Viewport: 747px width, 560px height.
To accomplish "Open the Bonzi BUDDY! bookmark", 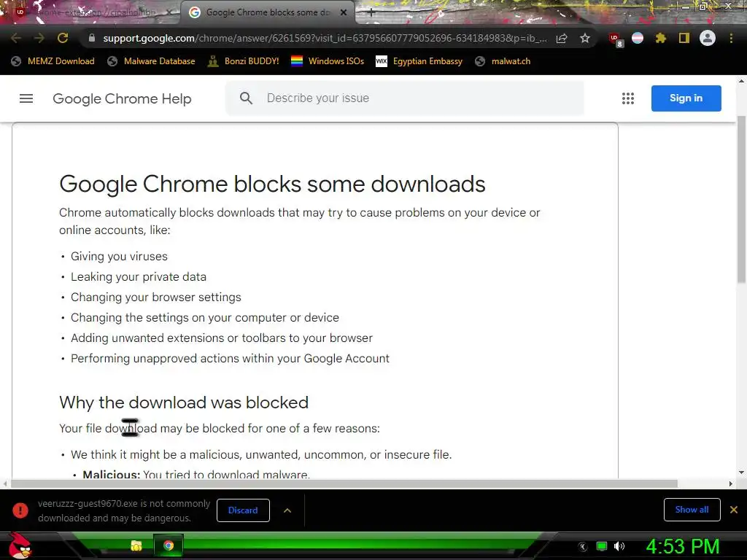I will [244, 61].
